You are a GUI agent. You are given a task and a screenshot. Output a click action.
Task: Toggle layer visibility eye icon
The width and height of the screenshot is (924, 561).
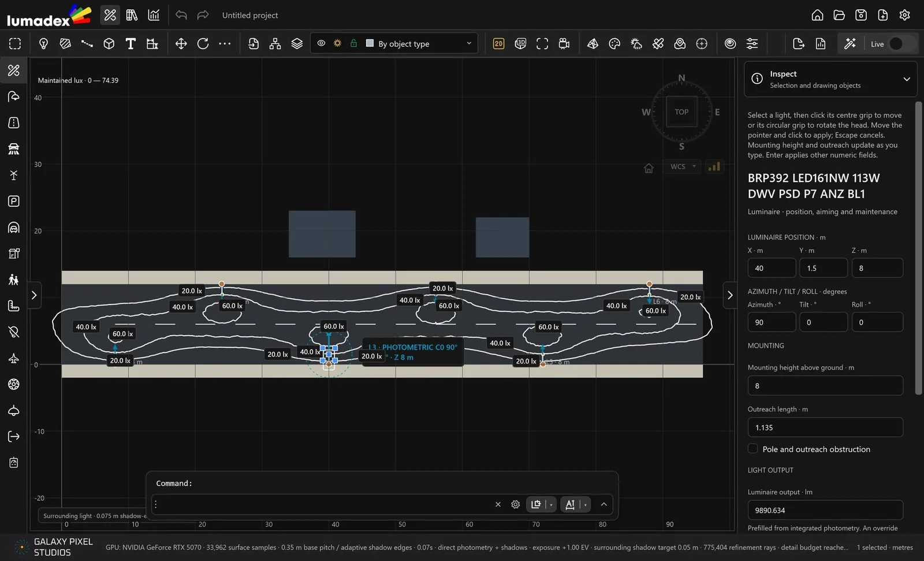coord(321,43)
